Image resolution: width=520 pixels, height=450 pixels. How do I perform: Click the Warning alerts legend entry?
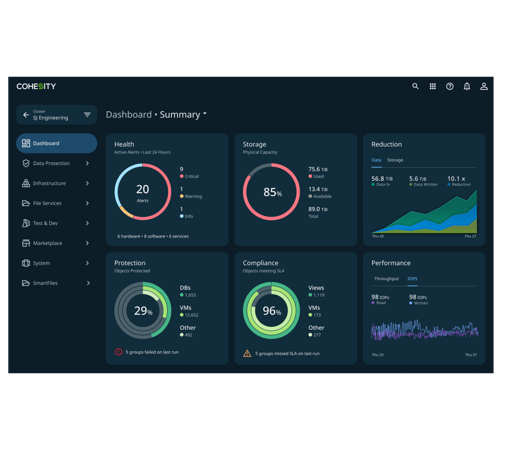[x=191, y=193]
